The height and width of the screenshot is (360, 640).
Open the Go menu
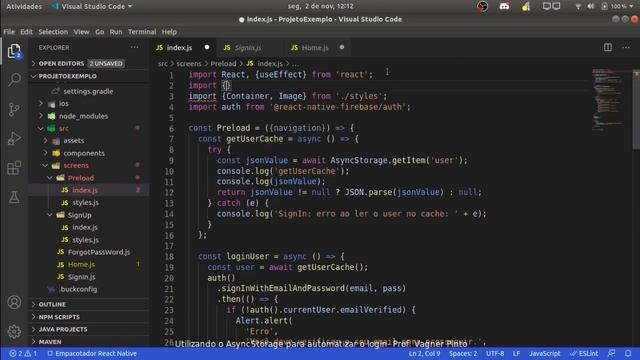100,32
